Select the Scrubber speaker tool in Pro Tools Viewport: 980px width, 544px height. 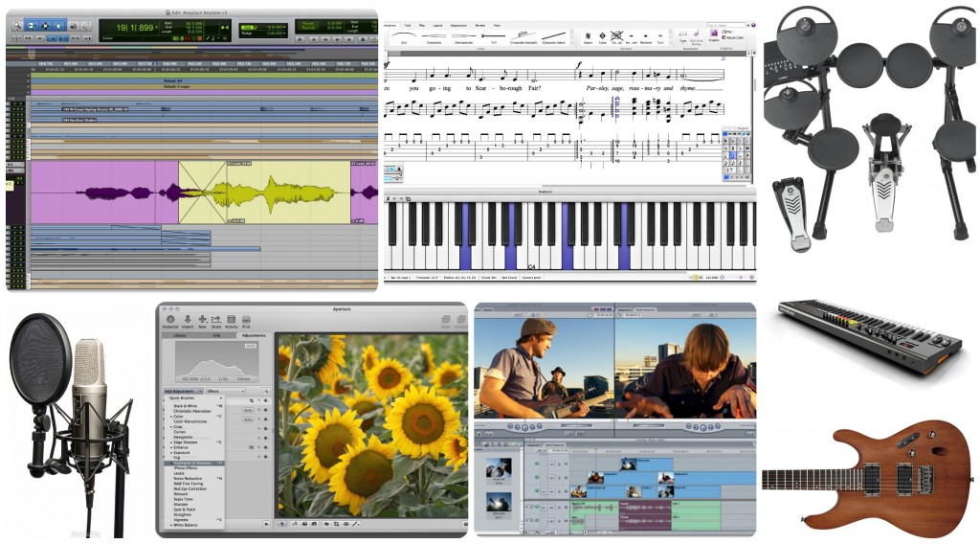point(73,26)
